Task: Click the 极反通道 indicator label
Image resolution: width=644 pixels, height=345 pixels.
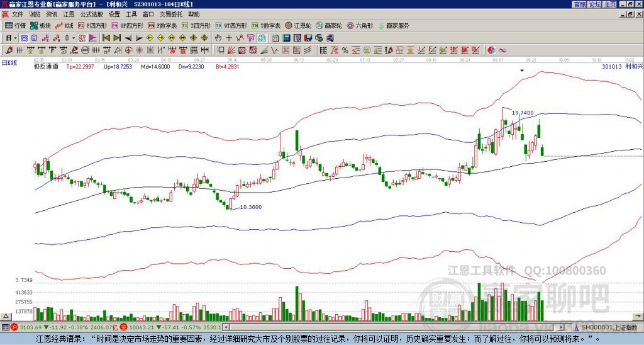Action: [x=46, y=66]
